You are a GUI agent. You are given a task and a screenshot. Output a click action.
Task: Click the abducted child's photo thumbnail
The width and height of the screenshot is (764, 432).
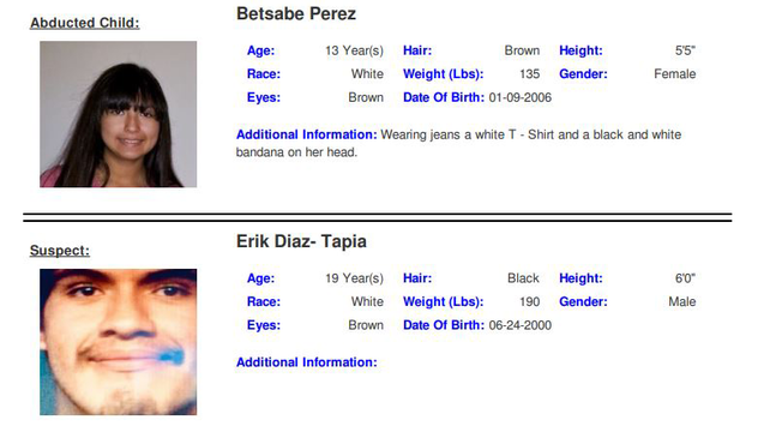[x=118, y=114]
